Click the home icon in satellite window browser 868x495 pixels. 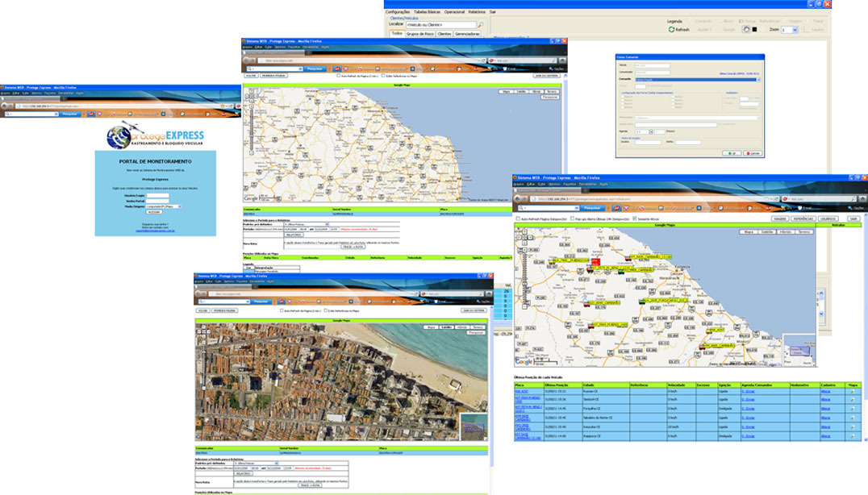click(489, 293)
